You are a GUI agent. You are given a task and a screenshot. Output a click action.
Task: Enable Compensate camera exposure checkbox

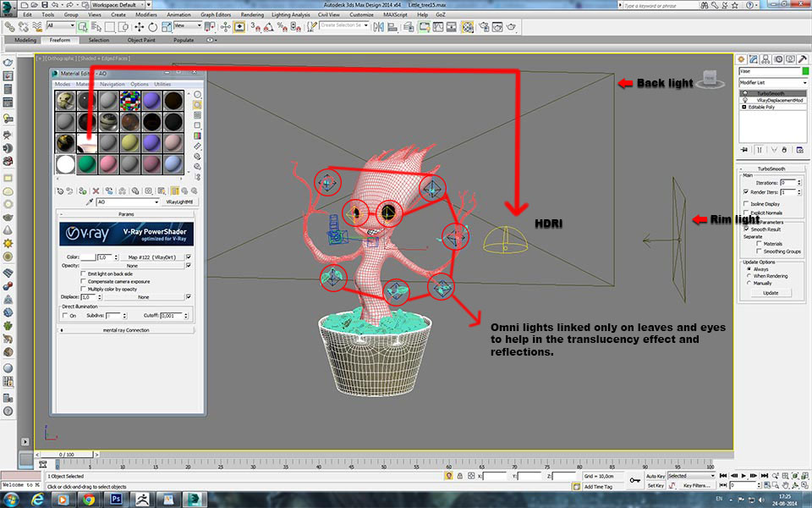84,281
